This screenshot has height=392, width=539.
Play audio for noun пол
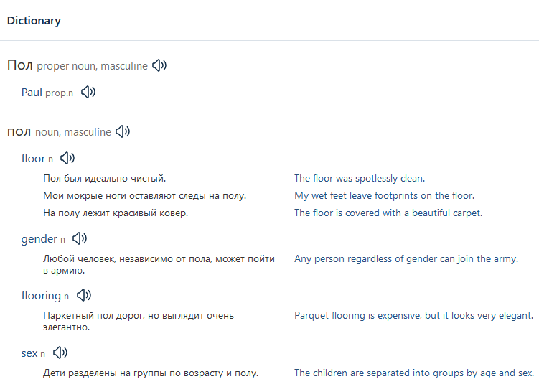[x=123, y=131]
